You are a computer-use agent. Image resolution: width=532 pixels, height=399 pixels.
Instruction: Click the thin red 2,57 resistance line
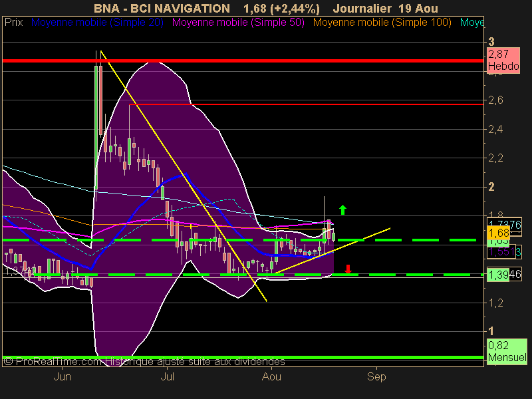tap(306, 104)
